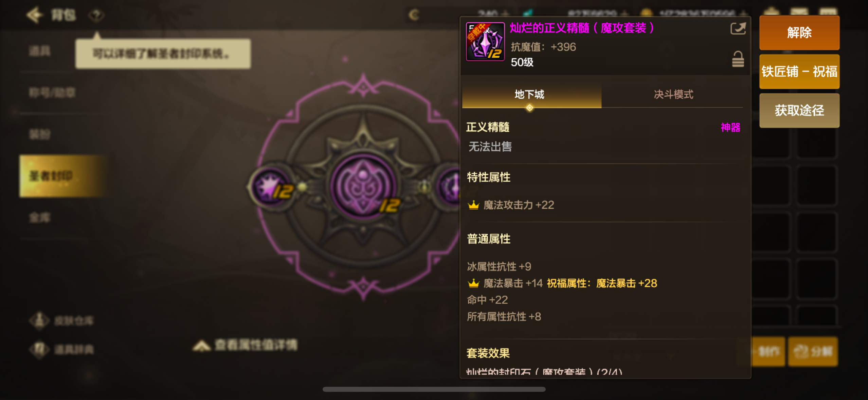Open the skin warehouse icon
This screenshot has width=868, height=400.
(x=40, y=321)
